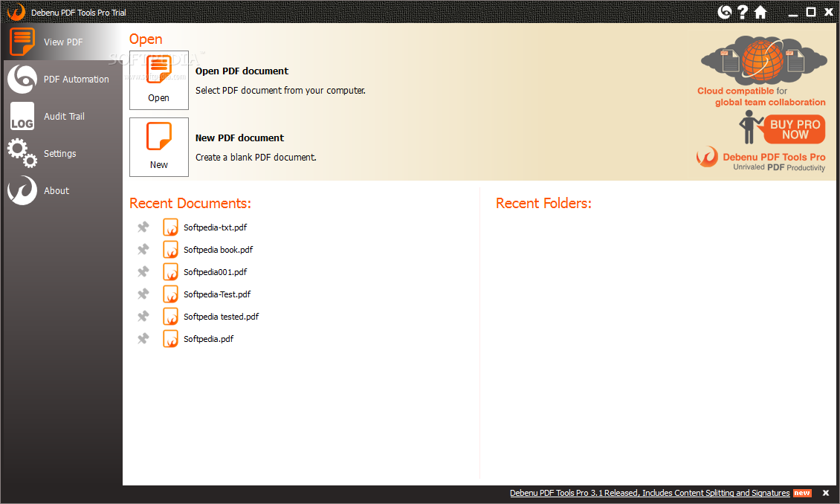
Task: Pin the Softpedia-Test.pdf document
Action: (143, 294)
